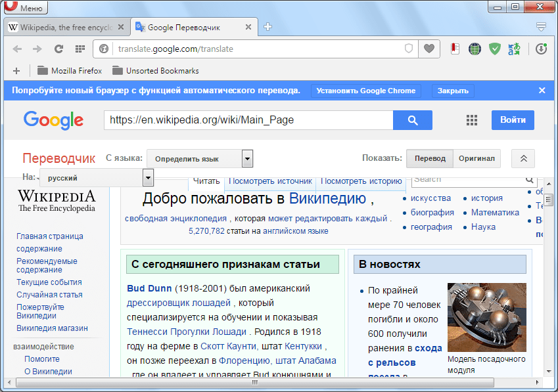The width and height of the screenshot is (558, 392).
Task: Click the Установить Google Chrome button
Action: 365,91
